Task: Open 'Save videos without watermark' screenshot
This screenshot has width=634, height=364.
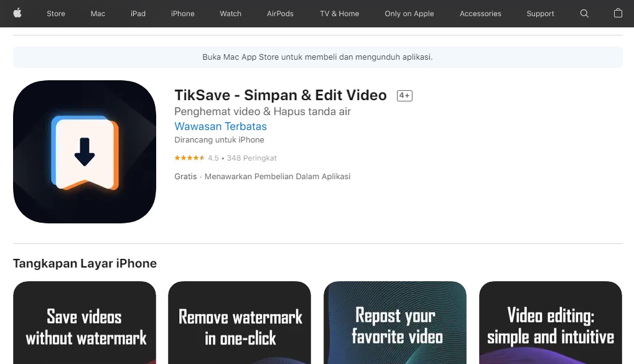Action: [85, 323]
